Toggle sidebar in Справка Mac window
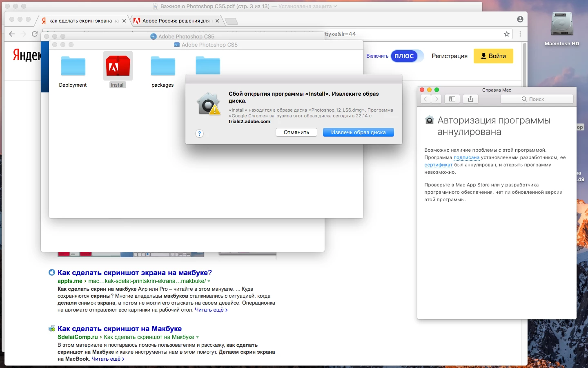The width and height of the screenshot is (588, 368). [x=452, y=99]
